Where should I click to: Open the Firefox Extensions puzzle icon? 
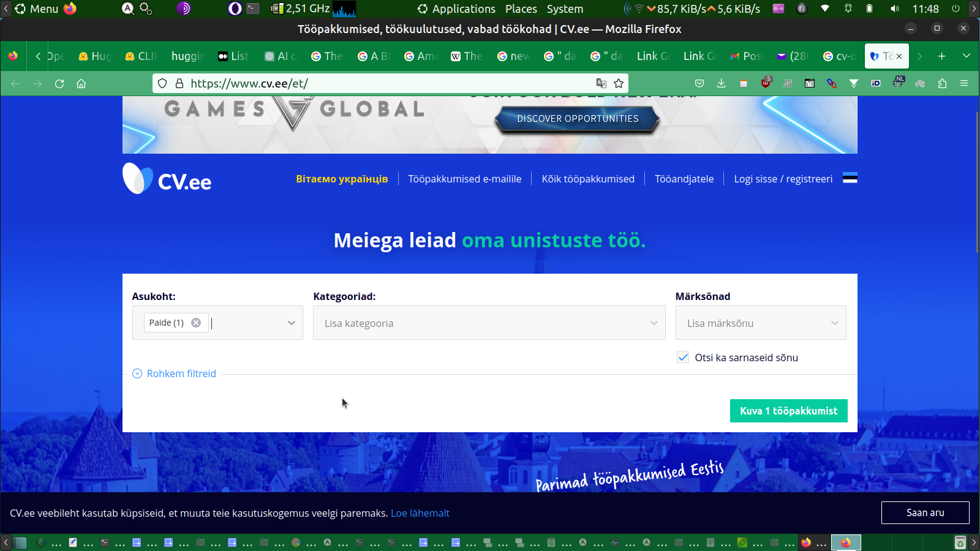tap(942, 83)
